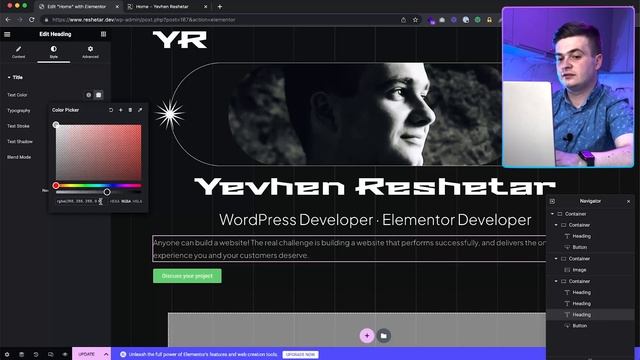Close the Home – Yevhen Reshetar tab
640x360 pixels.
[205, 7]
